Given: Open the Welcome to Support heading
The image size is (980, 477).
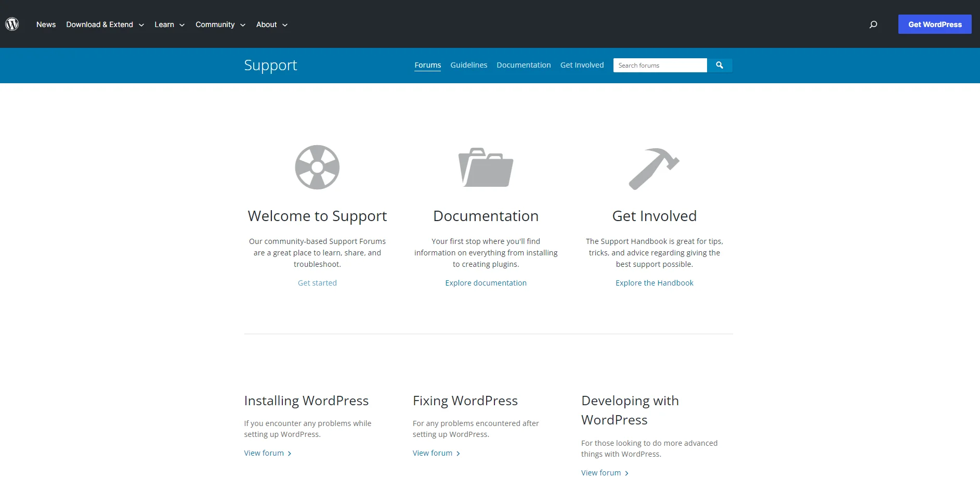Looking at the screenshot, I should [317, 216].
